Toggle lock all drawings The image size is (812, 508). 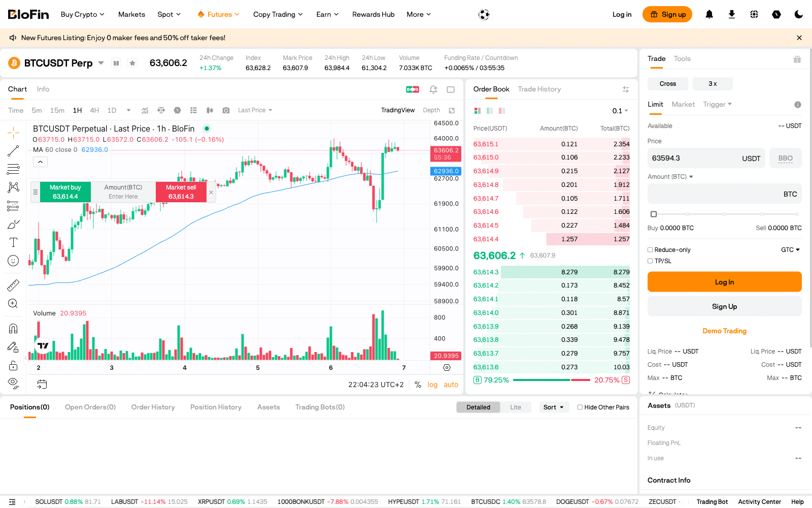pos(13,365)
